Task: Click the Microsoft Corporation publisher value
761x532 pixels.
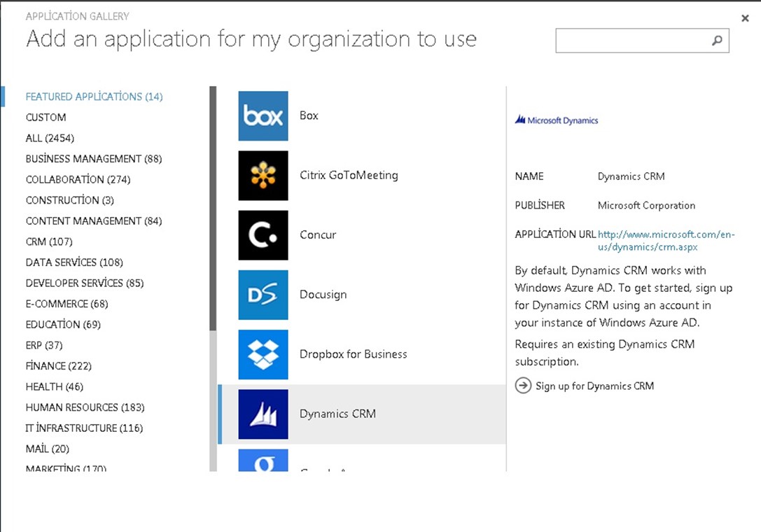Action: pyautogui.click(x=646, y=205)
